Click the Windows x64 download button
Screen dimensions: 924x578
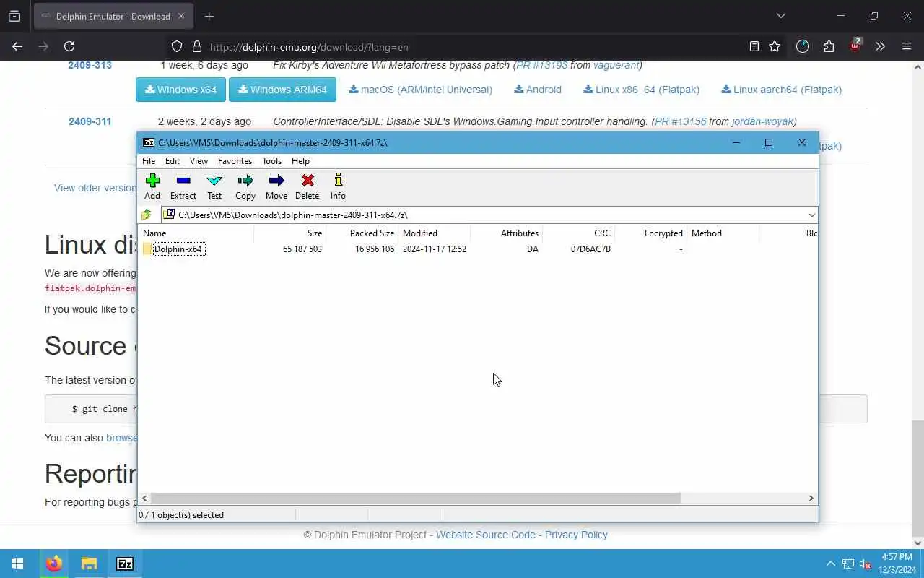click(180, 90)
